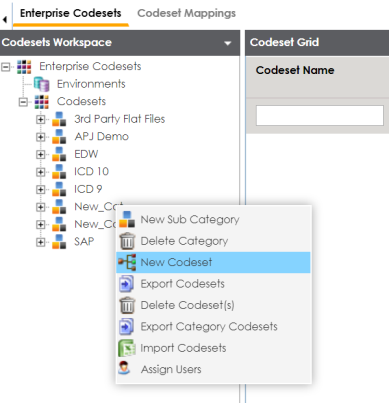Click the icon beside Export Category Codesets

(x=127, y=326)
